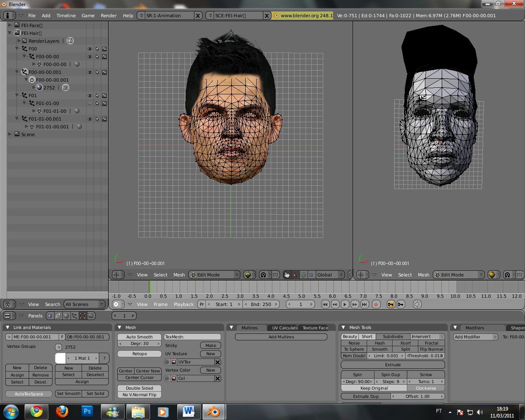Open the Render menu
Viewport: 525px width, 420px height.
[109, 16]
